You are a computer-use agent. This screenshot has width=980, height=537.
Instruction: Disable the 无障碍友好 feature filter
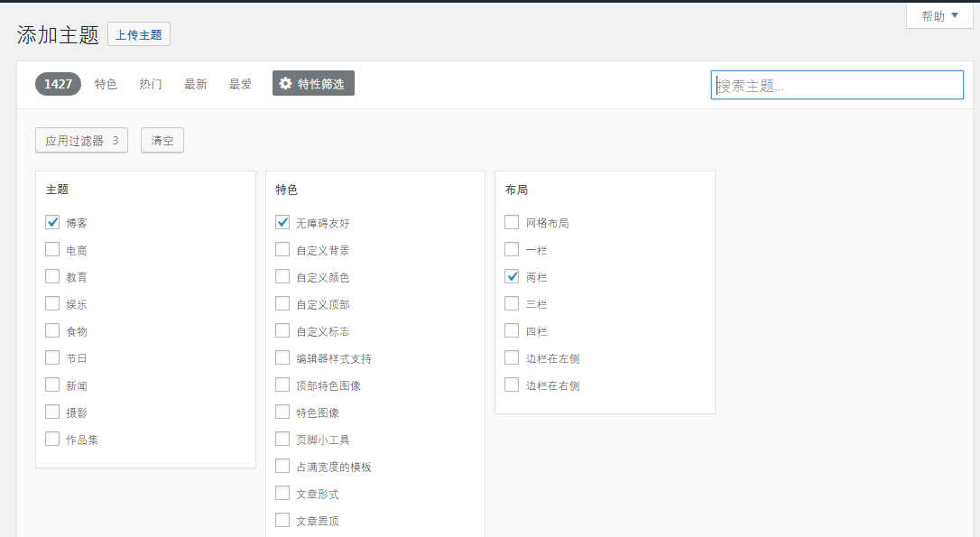(282, 222)
